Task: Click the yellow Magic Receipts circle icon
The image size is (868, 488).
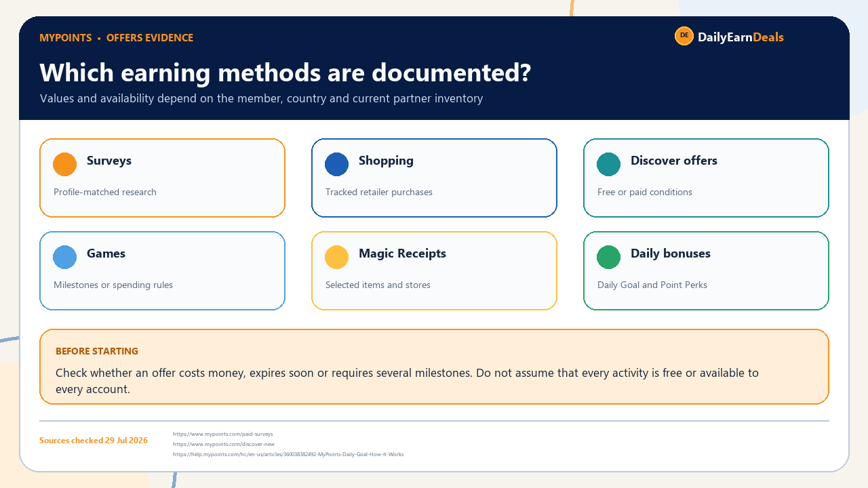Action: pos(337,257)
